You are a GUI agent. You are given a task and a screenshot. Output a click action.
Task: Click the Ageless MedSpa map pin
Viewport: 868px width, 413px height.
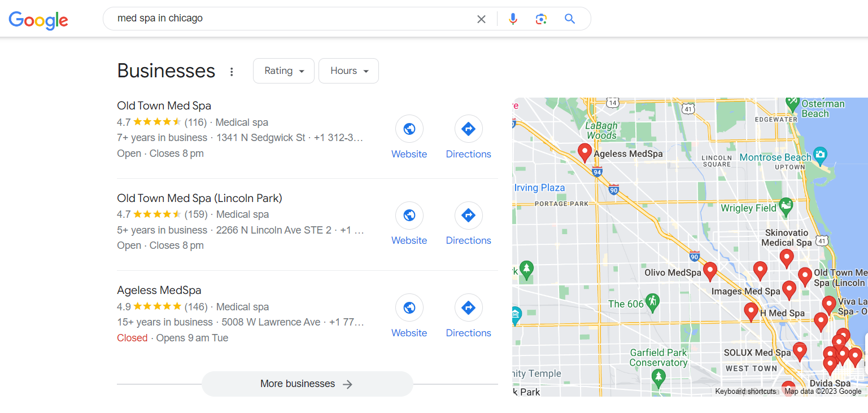(585, 152)
